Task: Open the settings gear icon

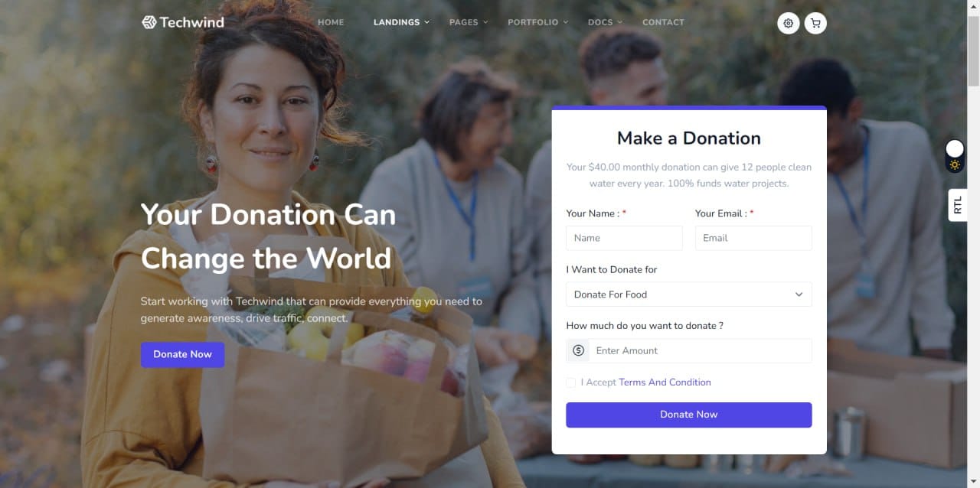Action: click(789, 23)
